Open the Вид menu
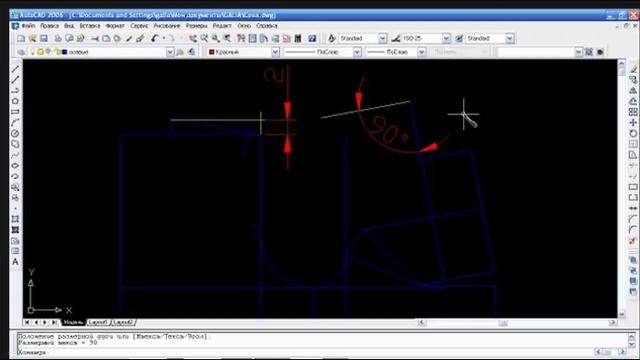This screenshot has width=640, height=360. 69,26
